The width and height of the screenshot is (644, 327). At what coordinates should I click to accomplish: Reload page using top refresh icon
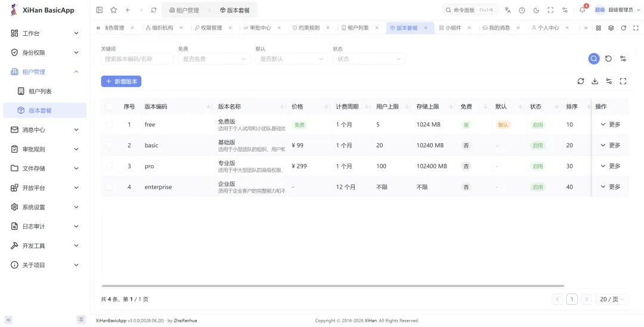tap(154, 10)
